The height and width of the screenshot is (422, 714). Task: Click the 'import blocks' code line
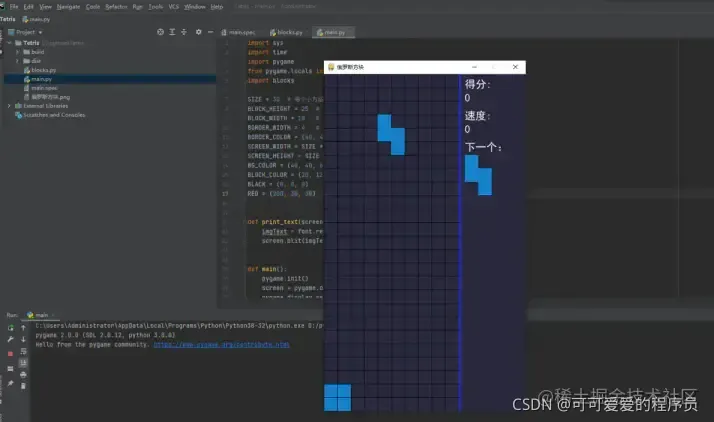tap(271, 81)
